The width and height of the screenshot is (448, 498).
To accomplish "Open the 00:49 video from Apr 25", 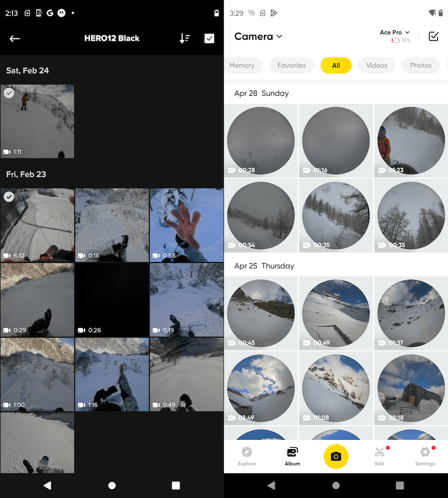I will [x=336, y=313].
